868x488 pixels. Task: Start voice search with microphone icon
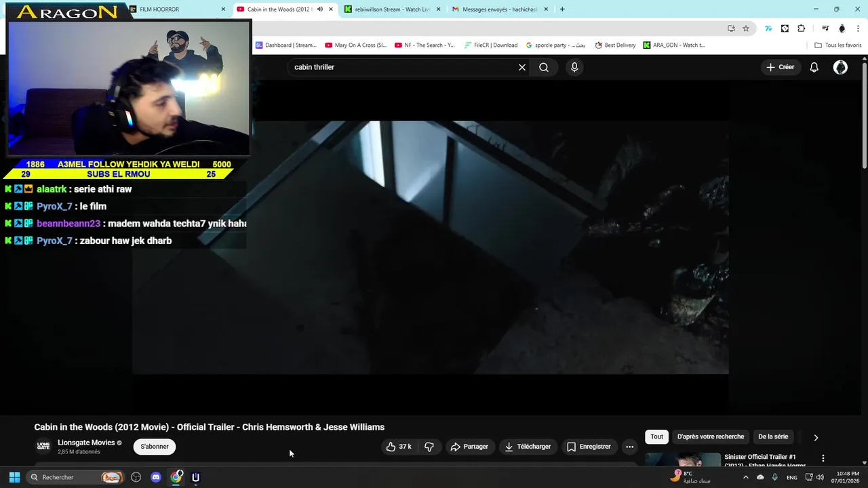(574, 67)
